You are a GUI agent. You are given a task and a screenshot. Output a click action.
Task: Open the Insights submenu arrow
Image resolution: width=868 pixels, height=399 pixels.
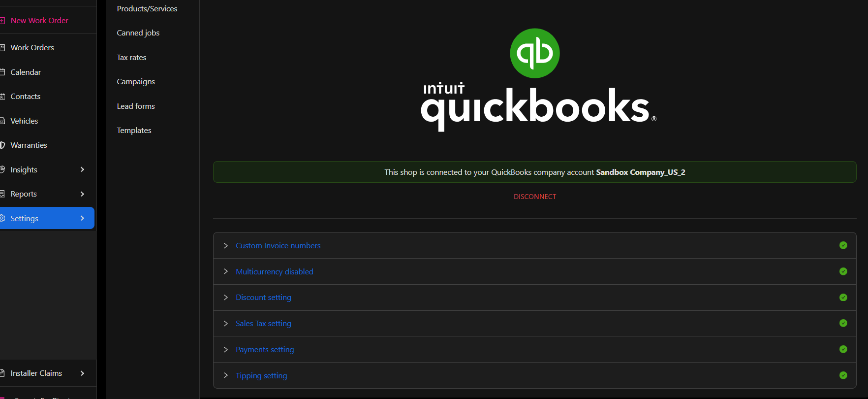tap(82, 169)
